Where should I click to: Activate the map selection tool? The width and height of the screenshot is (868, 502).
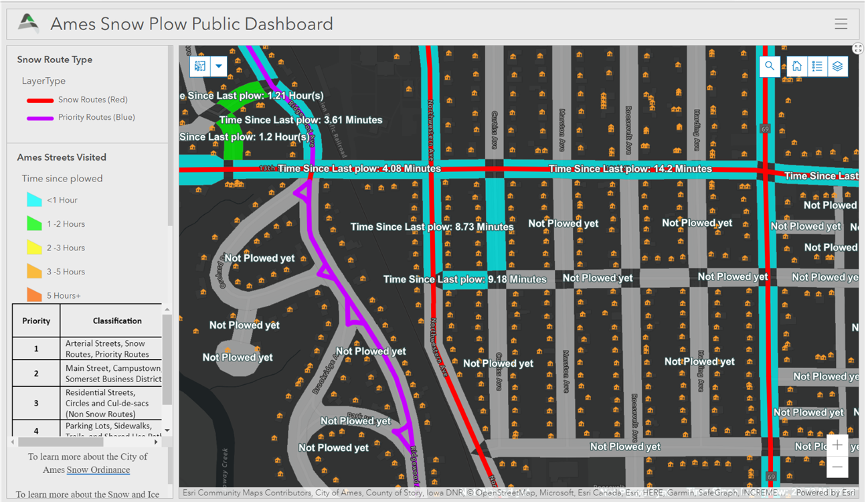200,66
